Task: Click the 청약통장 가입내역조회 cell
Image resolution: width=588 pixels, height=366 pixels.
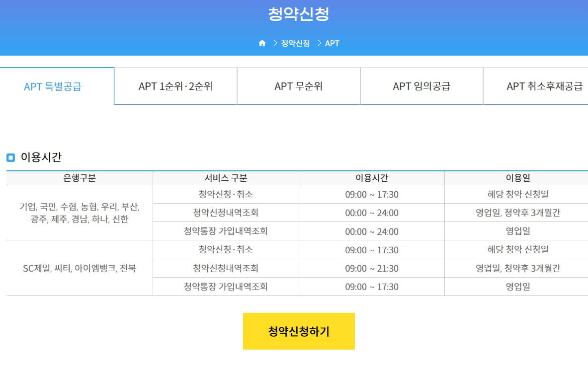Action: pyautogui.click(x=225, y=230)
